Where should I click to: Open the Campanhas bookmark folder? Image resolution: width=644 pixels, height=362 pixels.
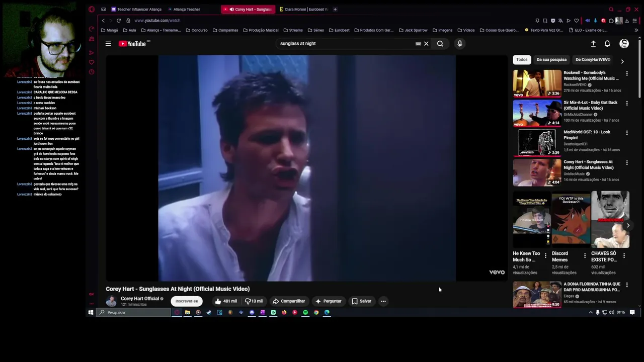(225, 30)
